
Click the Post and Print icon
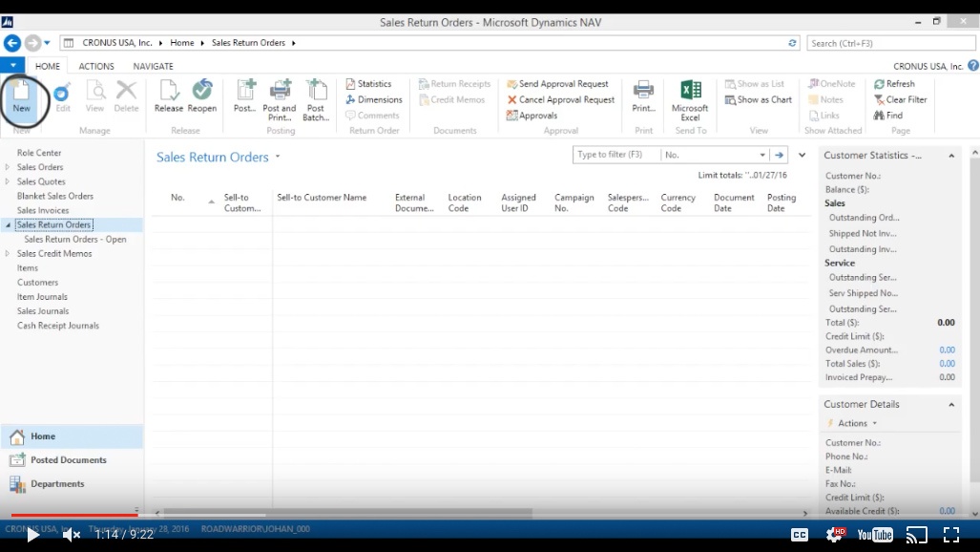pyautogui.click(x=280, y=100)
